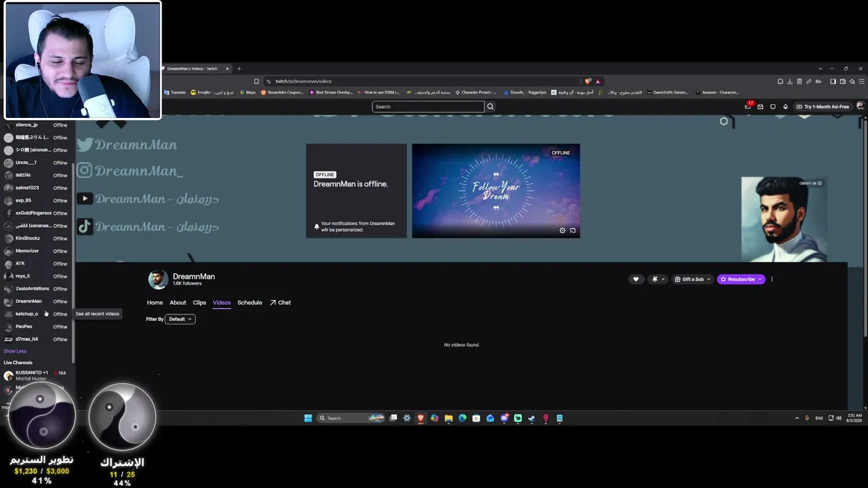Select KimShockz in followed channels
Image resolution: width=868 pixels, height=488 pixels.
[x=36, y=239]
